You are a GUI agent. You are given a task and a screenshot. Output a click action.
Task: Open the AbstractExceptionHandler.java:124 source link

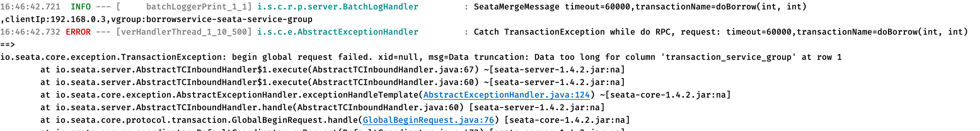pos(506,95)
